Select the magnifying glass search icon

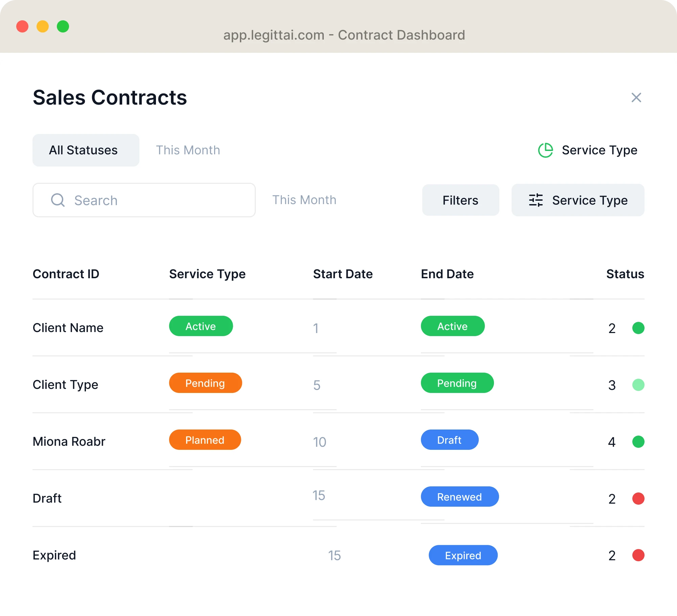[x=58, y=200]
